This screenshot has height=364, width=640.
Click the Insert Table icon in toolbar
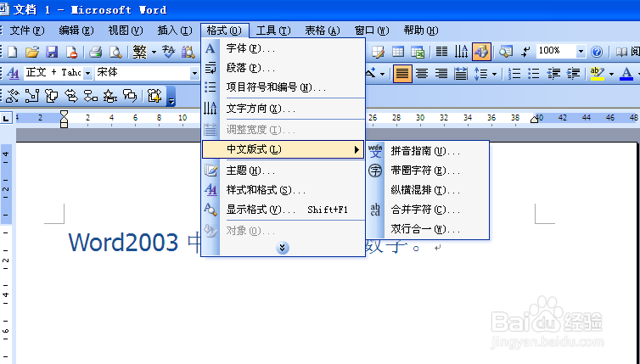(x=397, y=52)
